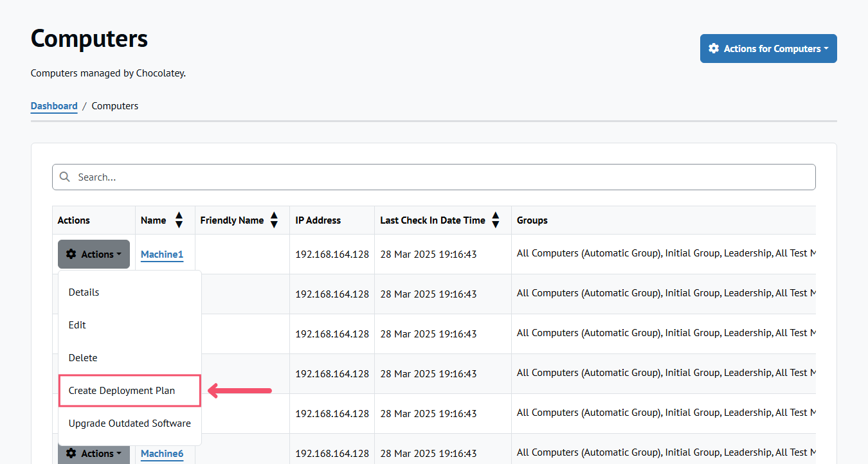Open the Machine1 computer link
The image size is (868, 464).
click(162, 254)
